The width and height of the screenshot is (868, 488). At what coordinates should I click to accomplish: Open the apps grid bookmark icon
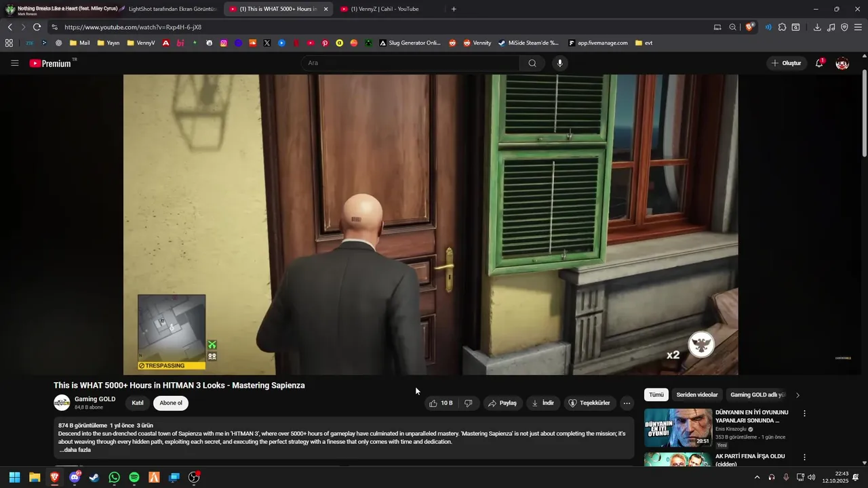tap(9, 43)
